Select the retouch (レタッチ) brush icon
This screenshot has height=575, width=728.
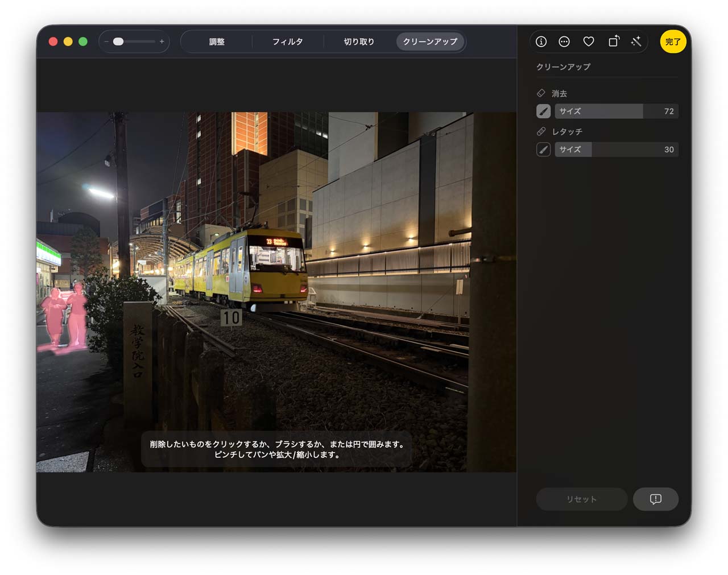tap(543, 150)
